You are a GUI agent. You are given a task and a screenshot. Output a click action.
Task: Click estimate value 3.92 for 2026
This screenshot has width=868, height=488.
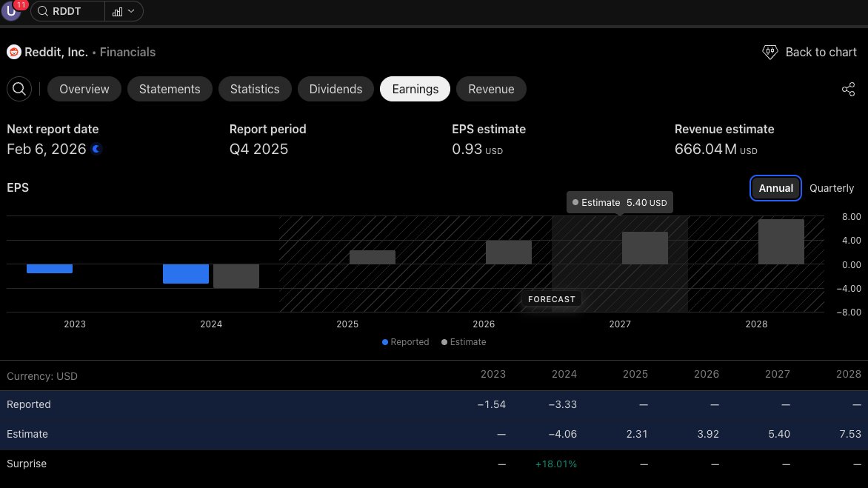708,435
